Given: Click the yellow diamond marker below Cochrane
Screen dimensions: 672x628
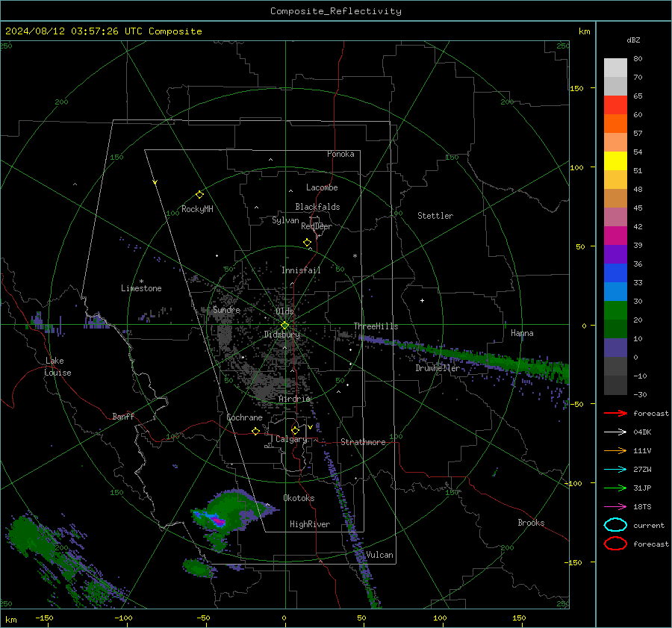Looking at the screenshot, I should click(255, 432).
